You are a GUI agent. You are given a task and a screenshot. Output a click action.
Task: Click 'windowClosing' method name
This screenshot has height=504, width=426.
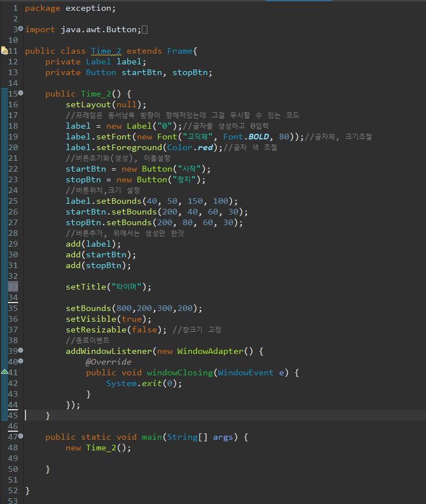tap(180, 372)
